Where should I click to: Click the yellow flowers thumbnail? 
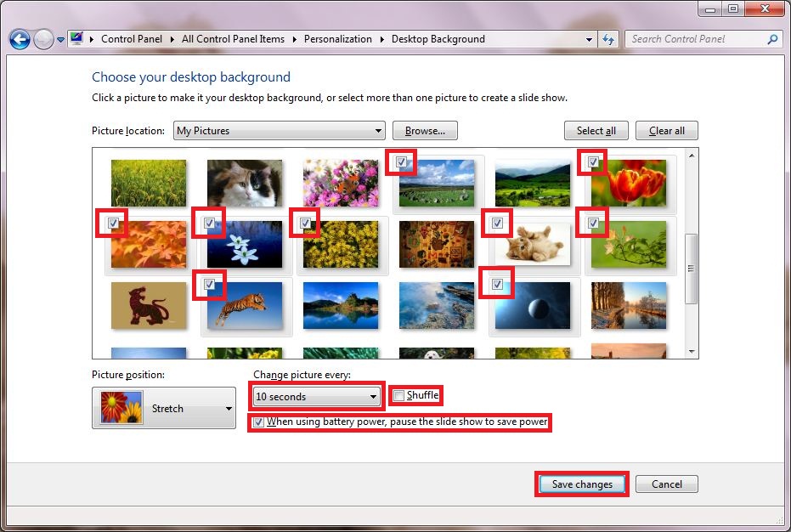coord(341,244)
